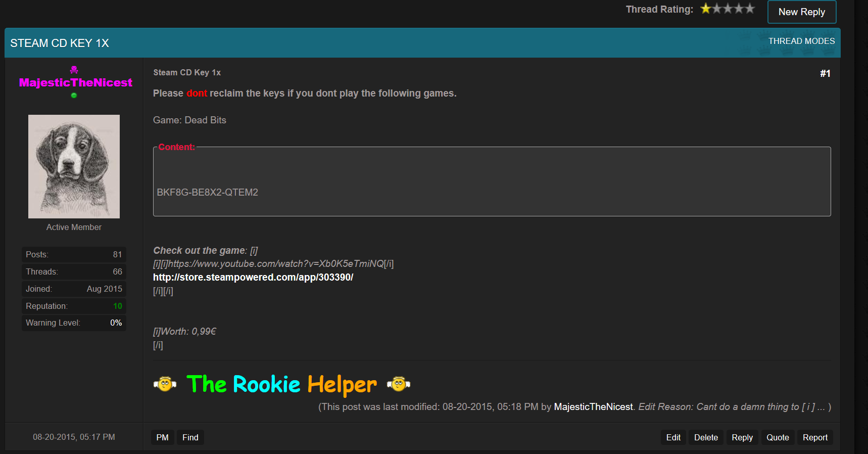868x454 pixels.
Task: Click the red 'Content:' label
Action: click(x=176, y=147)
